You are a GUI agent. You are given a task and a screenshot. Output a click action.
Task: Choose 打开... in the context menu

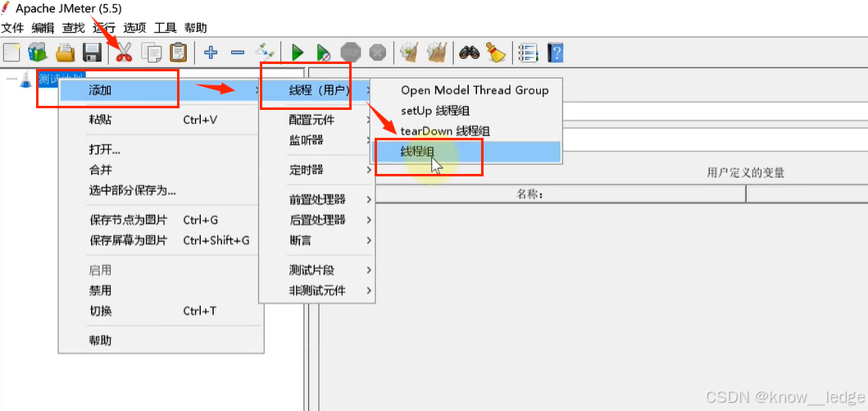click(x=160, y=149)
